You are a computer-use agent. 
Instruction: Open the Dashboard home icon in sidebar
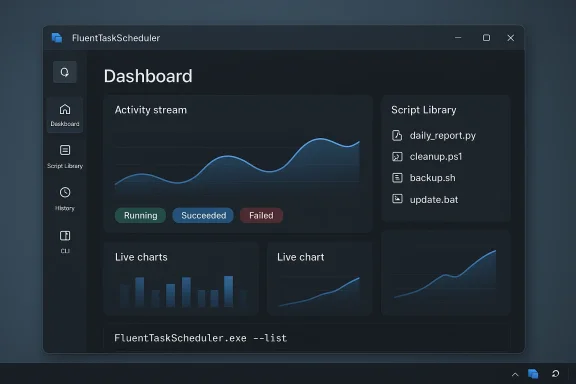[65, 110]
